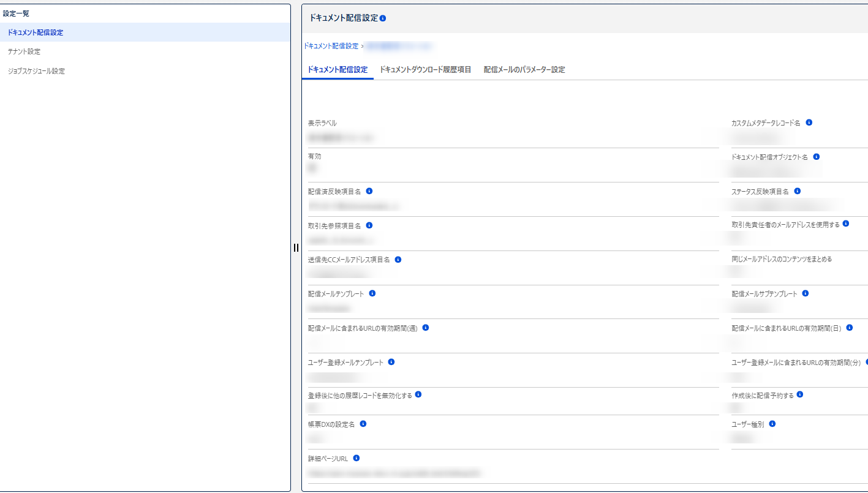
Task: Click the panel splitter handle
Action: pyautogui.click(x=296, y=247)
